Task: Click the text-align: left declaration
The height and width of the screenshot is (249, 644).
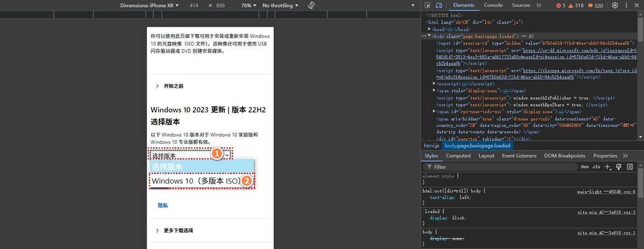Action: 450,197
